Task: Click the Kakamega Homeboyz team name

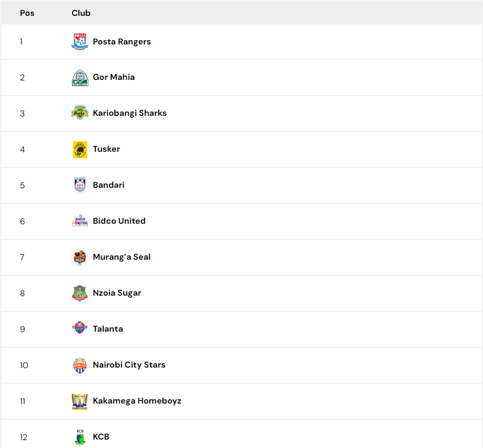Action: coord(137,401)
